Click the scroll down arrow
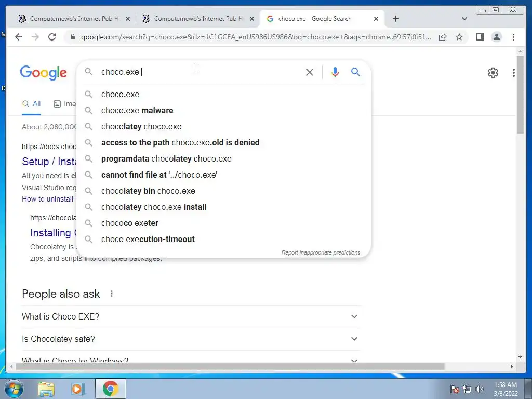The image size is (532, 399). point(520,357)
